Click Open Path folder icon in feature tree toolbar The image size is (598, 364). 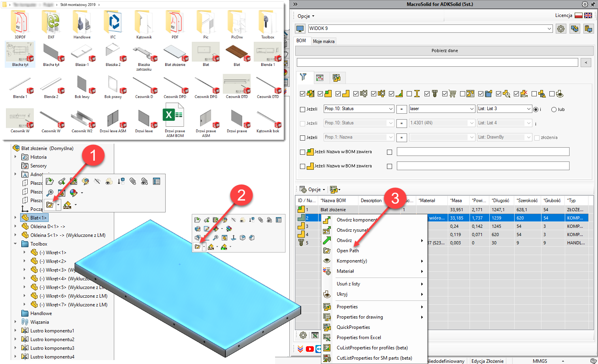click(50, 205)
